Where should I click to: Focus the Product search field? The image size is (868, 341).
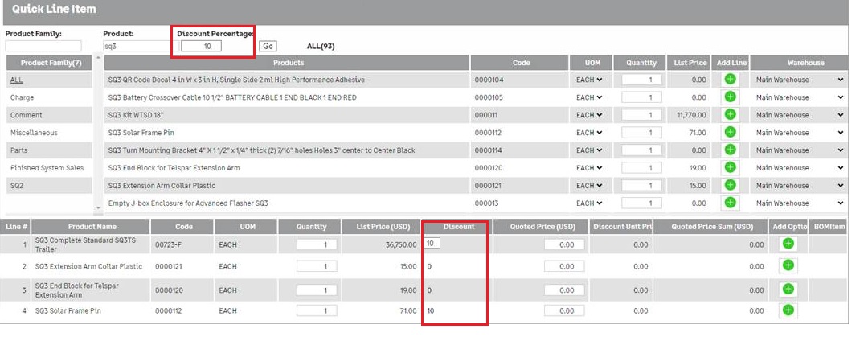coord(136,47)
